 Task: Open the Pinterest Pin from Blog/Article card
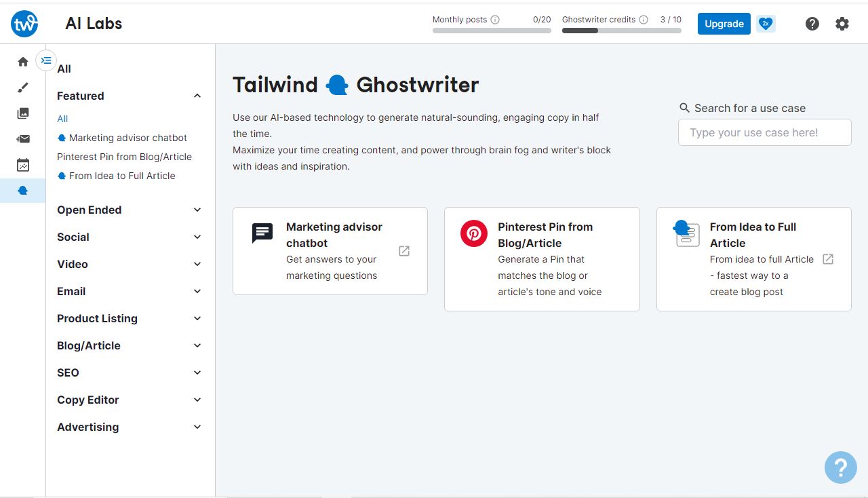click(x=542, y=259)
